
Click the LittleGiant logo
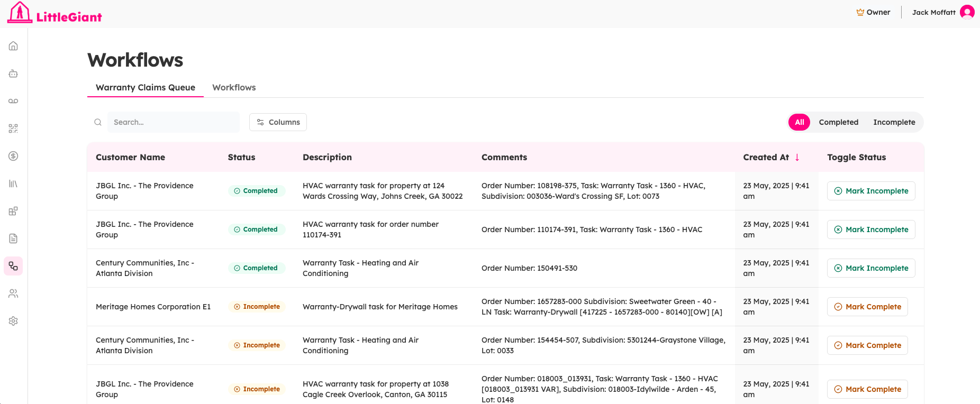[x=55, y=13]
